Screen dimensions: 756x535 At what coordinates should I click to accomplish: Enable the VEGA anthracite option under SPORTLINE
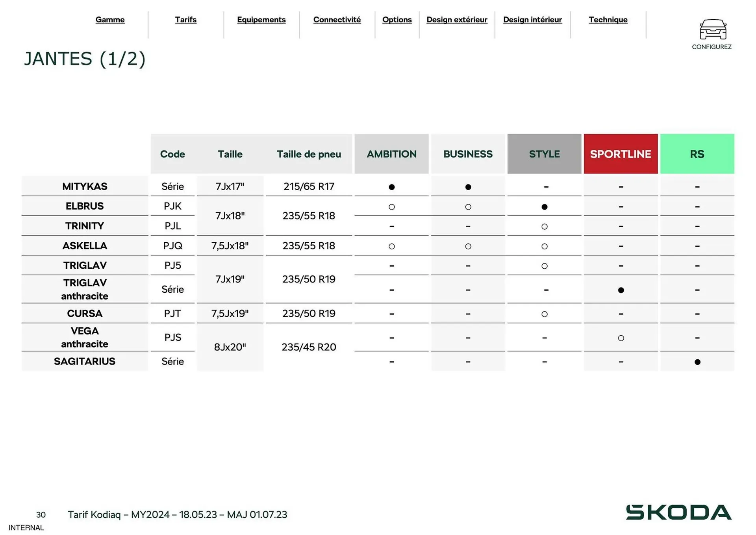(621, 338)
